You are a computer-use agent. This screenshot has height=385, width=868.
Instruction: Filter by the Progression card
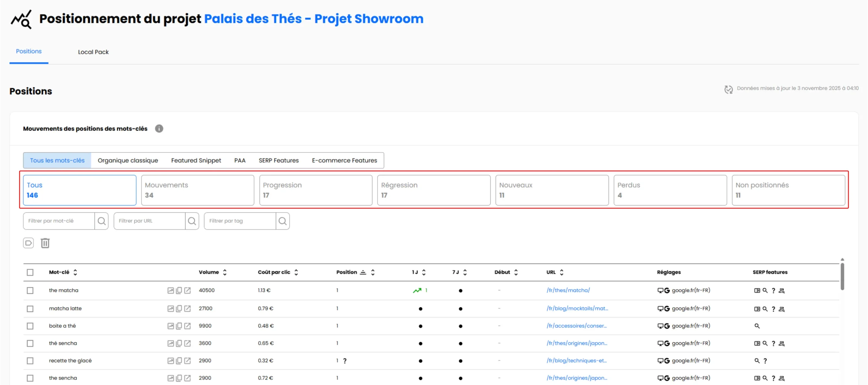point(316,190)
